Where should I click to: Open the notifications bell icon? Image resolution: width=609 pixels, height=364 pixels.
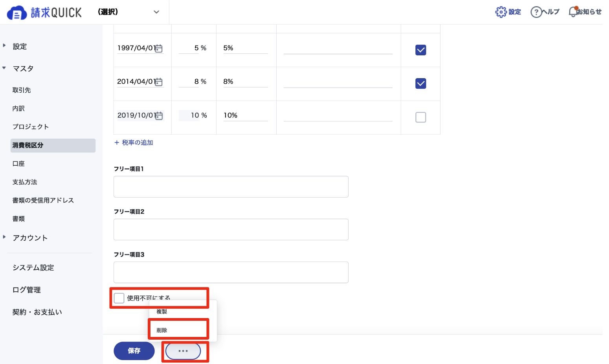click(x=573, y=12)
